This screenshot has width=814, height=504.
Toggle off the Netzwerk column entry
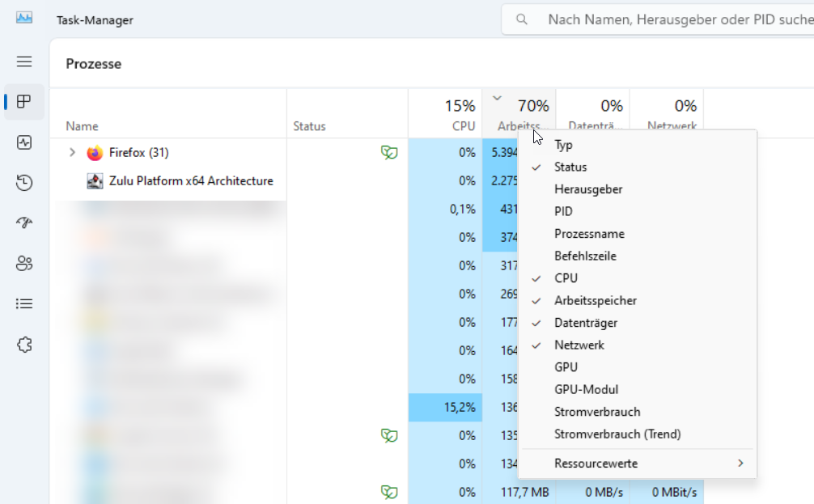point(579,345)
